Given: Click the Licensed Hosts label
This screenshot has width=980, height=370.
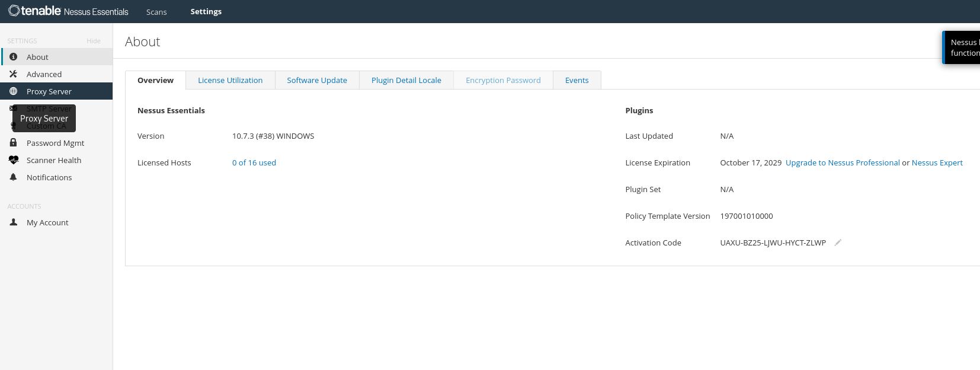Looking at the screenshot, I should tap(164, 162).
